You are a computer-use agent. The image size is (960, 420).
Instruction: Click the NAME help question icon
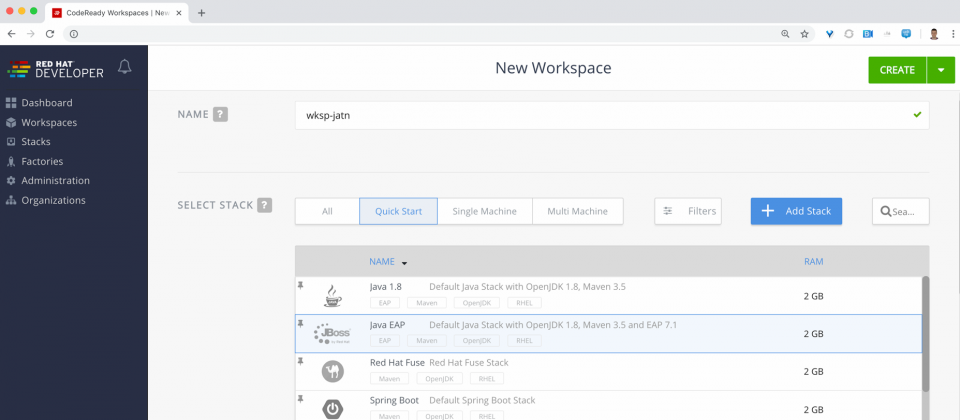pyautogui.click(x=220, y=114)
